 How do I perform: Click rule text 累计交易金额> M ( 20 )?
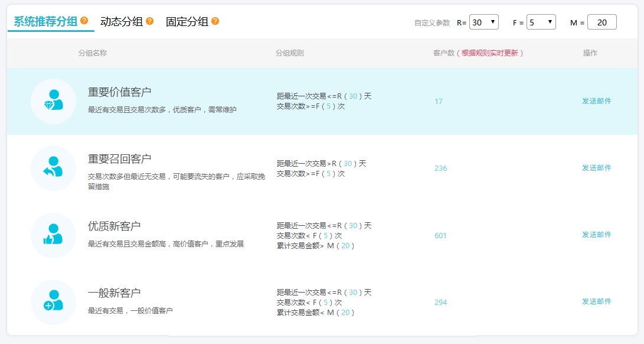[315, 246]
